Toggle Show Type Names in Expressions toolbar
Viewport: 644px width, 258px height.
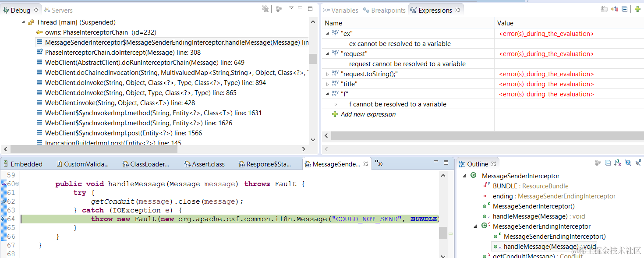604,9
